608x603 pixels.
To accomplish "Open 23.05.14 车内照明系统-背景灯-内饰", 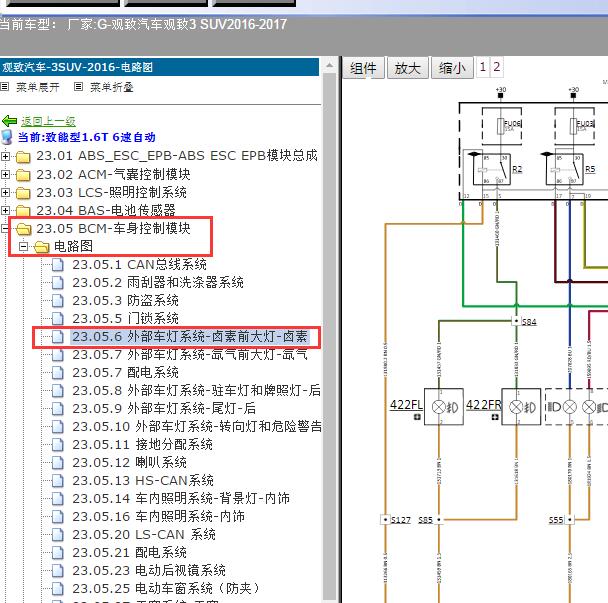I will [x=181, y=499].
